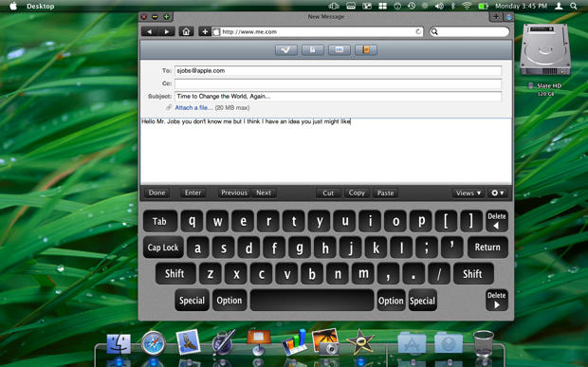
Task: Tap the Tab key
Action: coord(159,221)
